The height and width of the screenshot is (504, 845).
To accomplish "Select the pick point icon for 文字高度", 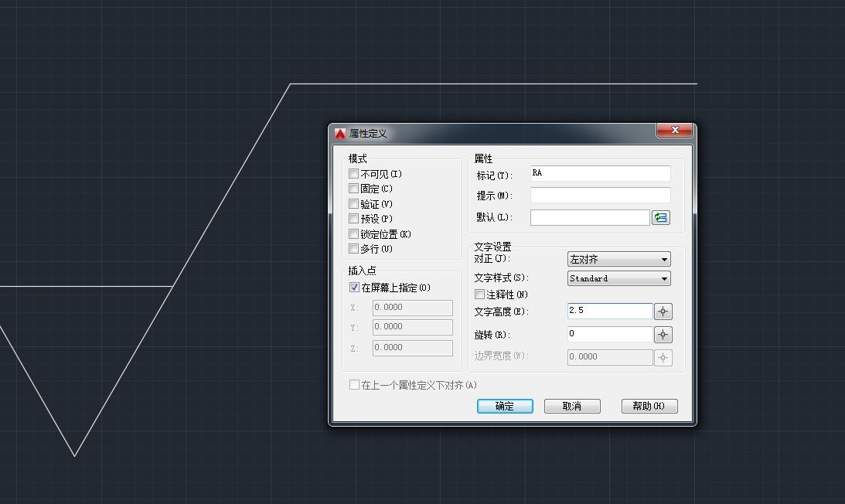I will (663, 311).
